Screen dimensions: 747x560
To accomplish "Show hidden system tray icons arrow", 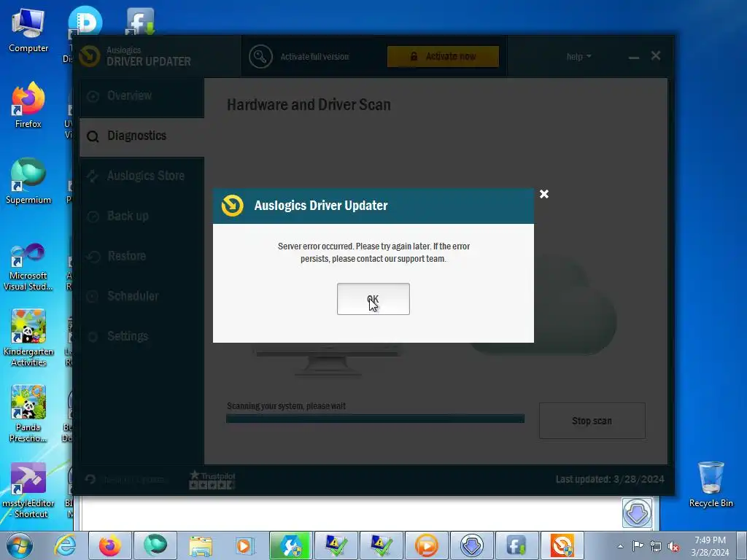I will pyautogui.click(x=620, y=546).
